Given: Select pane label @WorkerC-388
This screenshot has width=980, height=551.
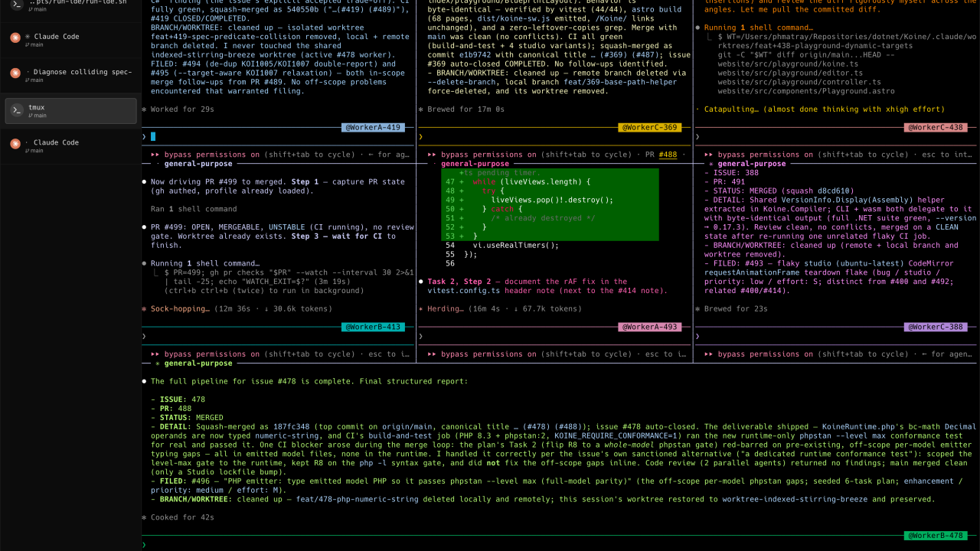Looking at the screenshot, I should [936, 327].
